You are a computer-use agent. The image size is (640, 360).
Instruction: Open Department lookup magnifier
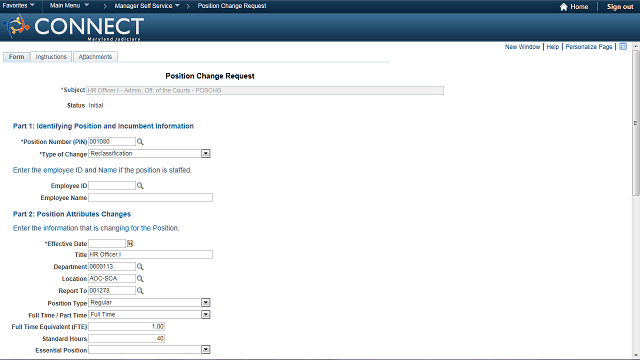click(x=140, y=267)
